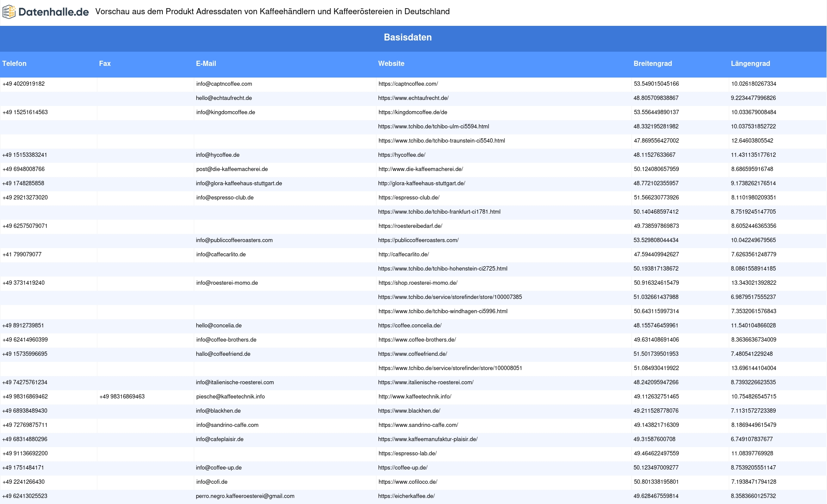Click info@sandrino-caffe.com email
827x504 pixels.
tap(227, 425)
